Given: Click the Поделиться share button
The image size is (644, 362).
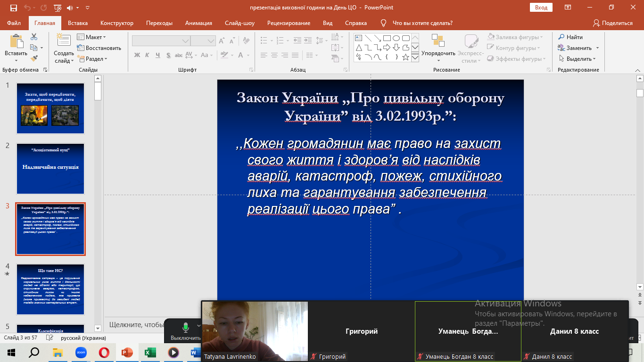Looking at the screenshot, I should (x=613, y=23).
